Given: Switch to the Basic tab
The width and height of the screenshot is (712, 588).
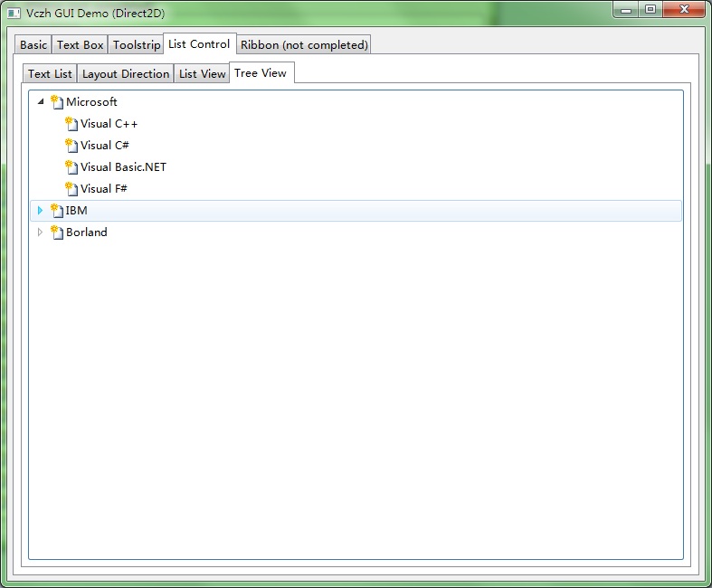Looking at the screenshot, I should [x=33, y=44].
